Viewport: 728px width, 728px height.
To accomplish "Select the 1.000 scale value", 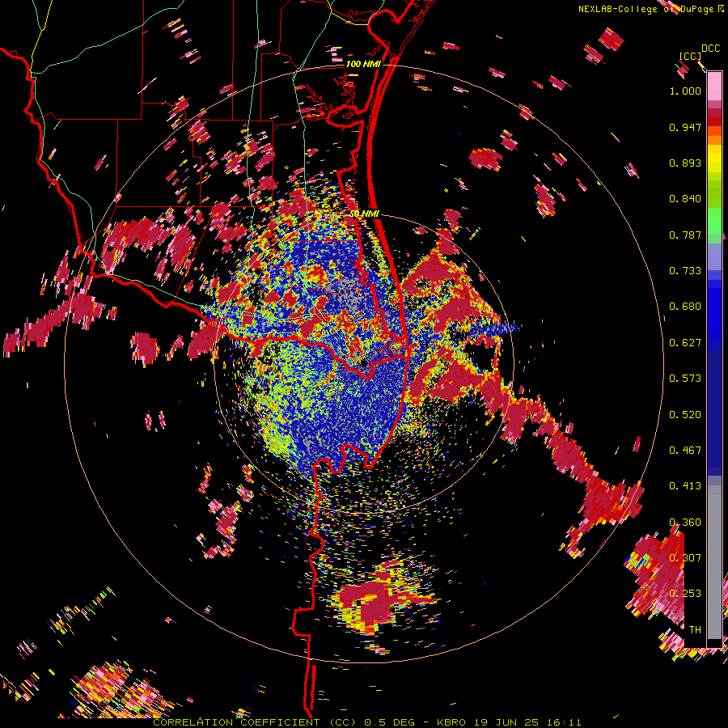I will (685, 91).
